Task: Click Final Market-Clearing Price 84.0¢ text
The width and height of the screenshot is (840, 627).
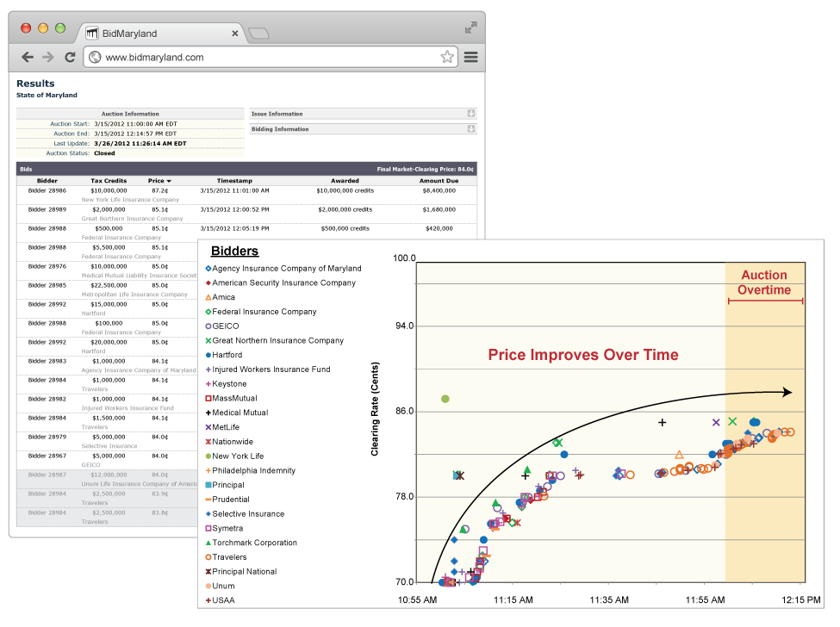Action: coord(425,169)
